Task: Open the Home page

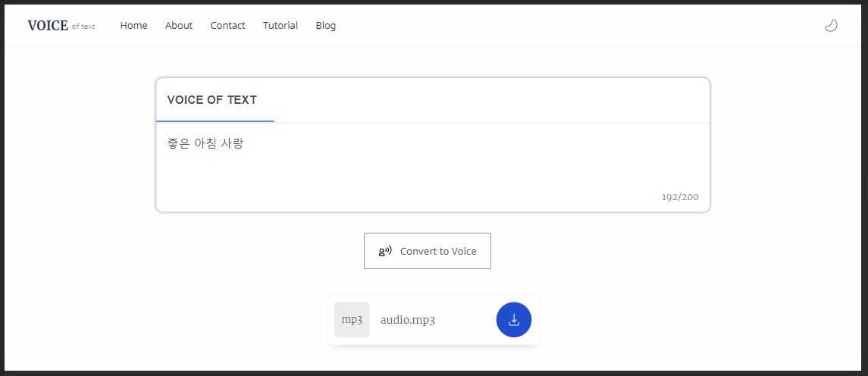Action: (133, 25)
